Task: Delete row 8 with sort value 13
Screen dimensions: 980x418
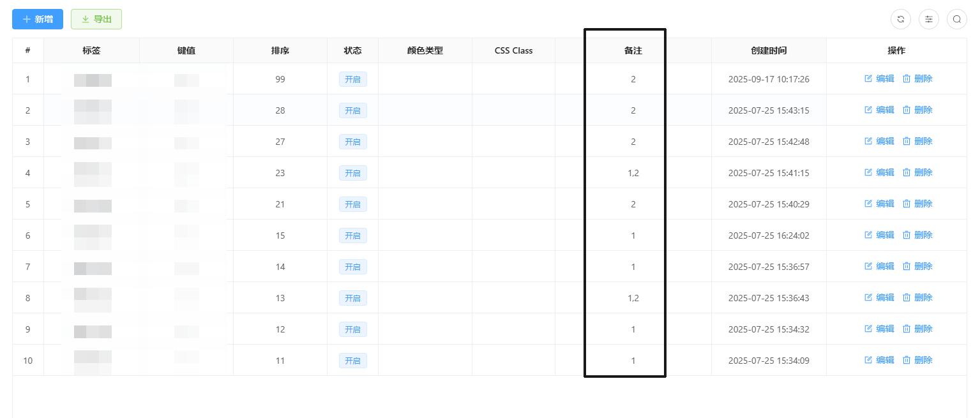Action: coord(917,298)
